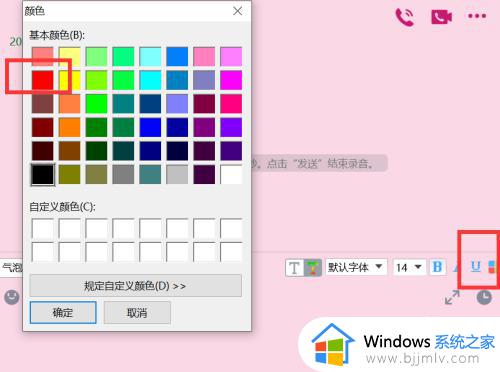Viewport: 500px width, 372px height.
Task: Select the black color swatch
Action: coord(43,174)
